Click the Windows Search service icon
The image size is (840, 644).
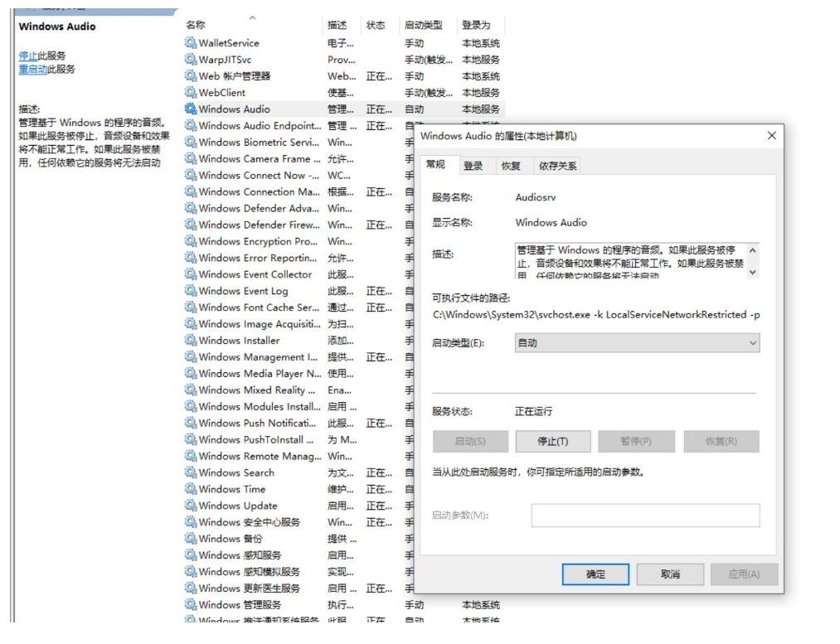191,472
